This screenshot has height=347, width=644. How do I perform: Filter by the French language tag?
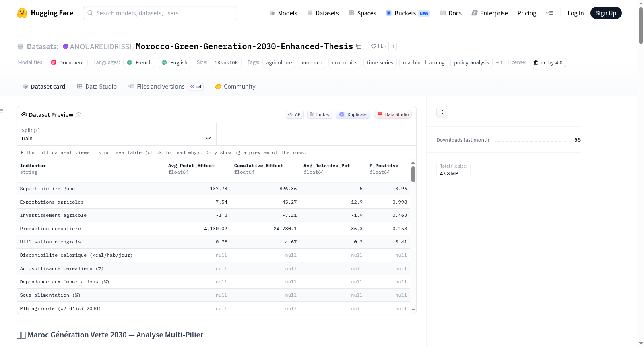point(139,62)
